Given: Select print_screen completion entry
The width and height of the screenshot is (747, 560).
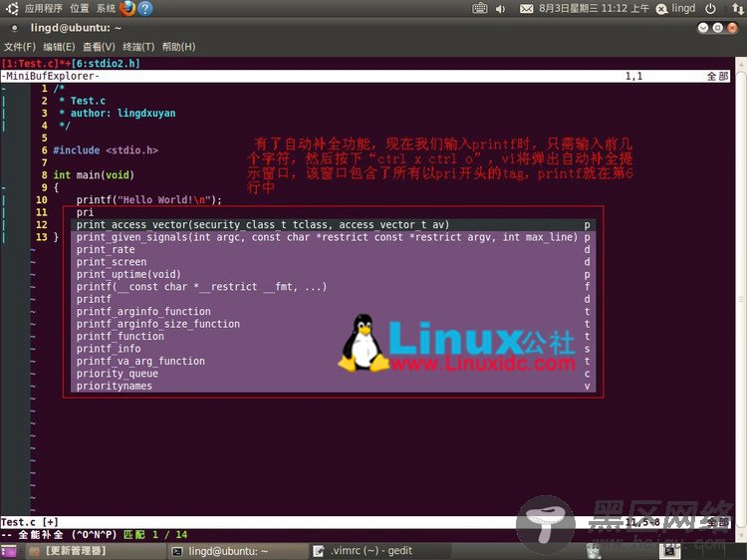Looking at the screenshot, I should click(333, 262).
